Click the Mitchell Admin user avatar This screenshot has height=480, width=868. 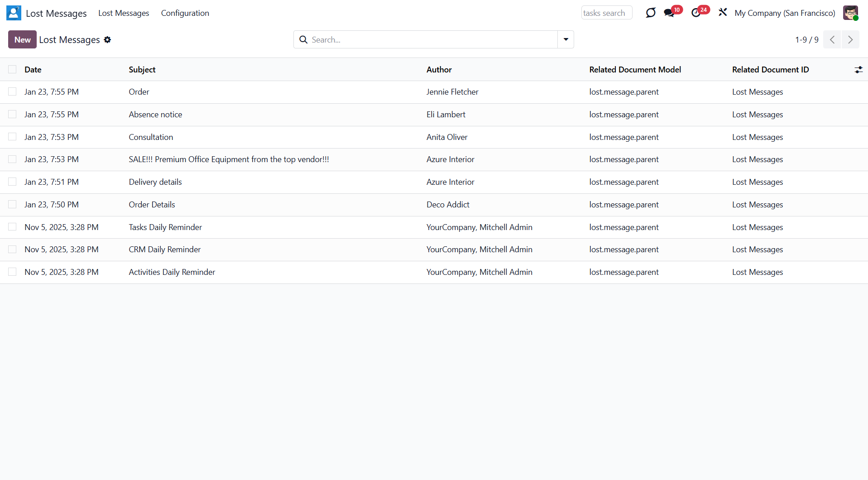coord(850,13)
